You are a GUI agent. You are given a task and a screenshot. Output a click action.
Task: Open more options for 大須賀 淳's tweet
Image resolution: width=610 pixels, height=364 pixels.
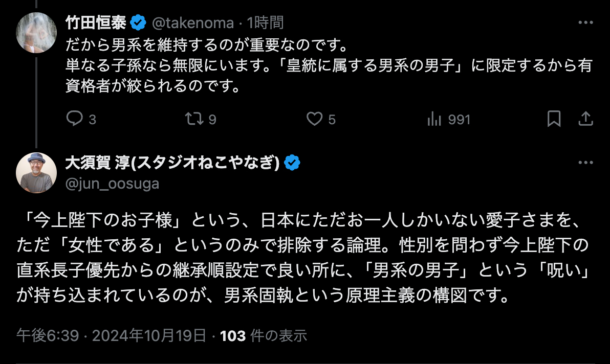(585, 163)
